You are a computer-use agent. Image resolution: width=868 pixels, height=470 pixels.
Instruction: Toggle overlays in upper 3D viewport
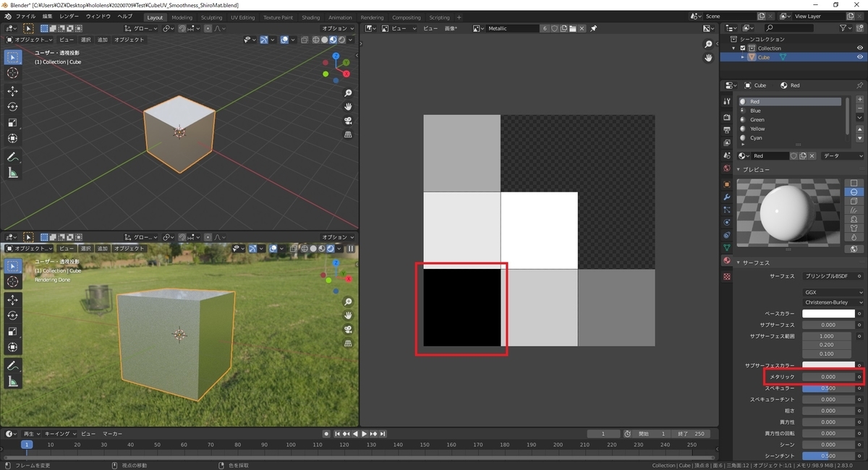(286, 40)
